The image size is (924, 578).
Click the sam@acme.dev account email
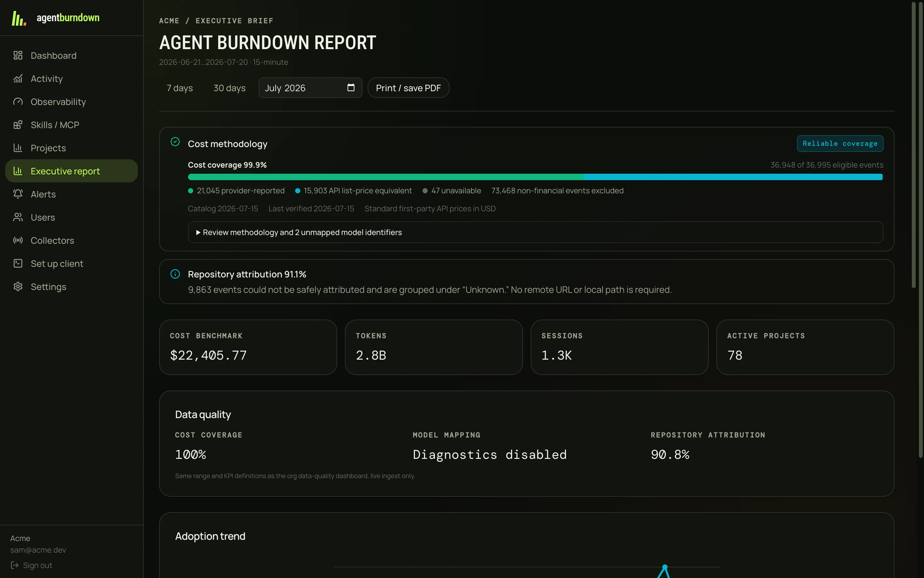(38, 550)
